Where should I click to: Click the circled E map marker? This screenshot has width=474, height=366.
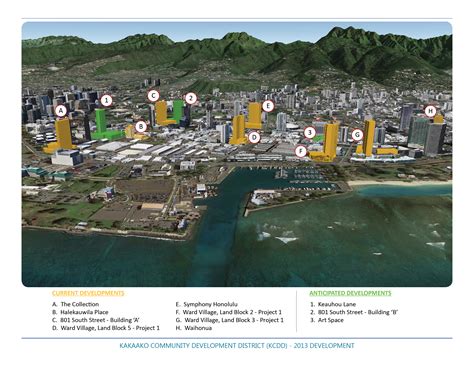tap(268, 106)
